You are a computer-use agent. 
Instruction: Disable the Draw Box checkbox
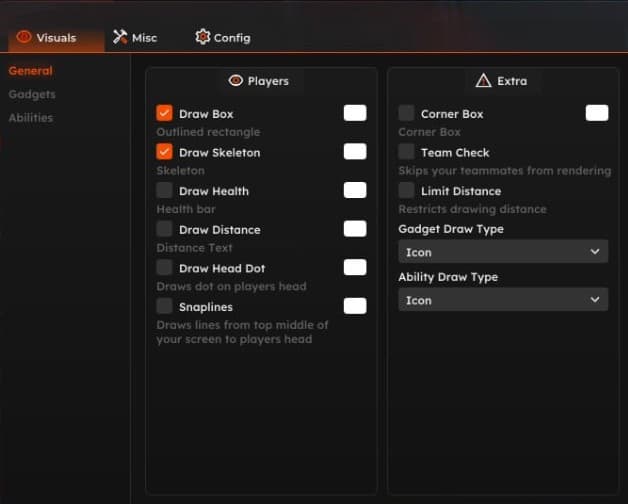coord(165,113)
